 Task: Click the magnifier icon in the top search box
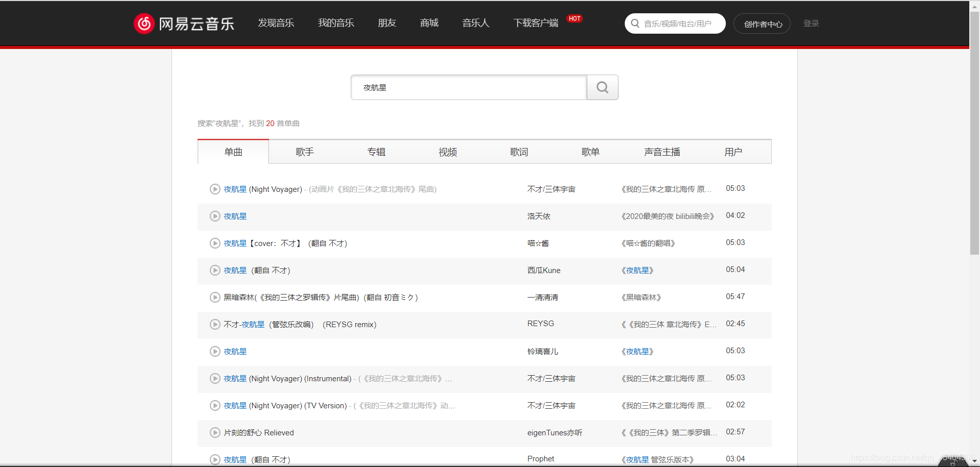pyautogui.click(x=635, y=23)
